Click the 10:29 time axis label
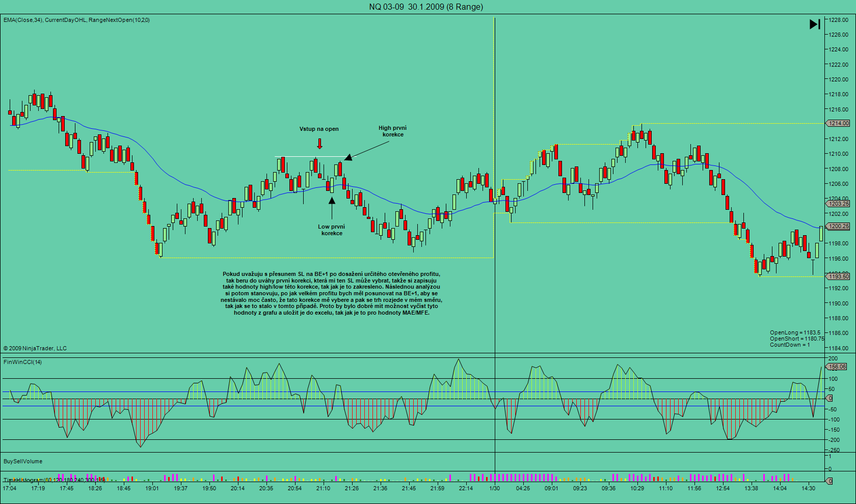Screen dimensions: 856x504 pyautogui.click(x=637, y=488)
